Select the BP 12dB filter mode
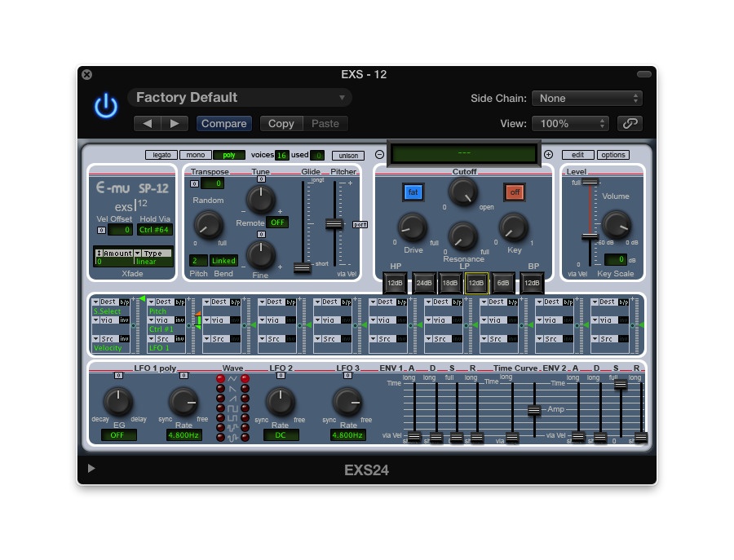 pos(532,283)
